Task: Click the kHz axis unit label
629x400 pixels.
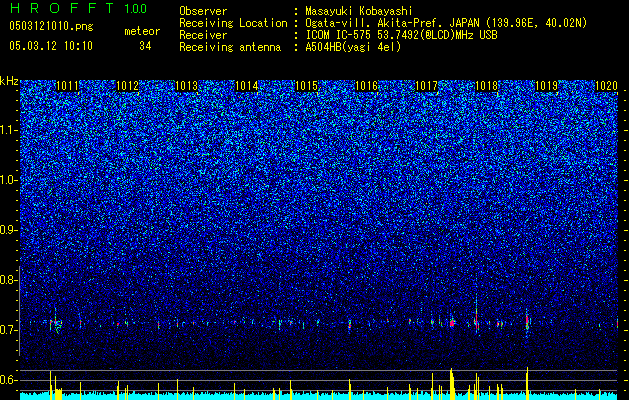Action: click(9, 81)
